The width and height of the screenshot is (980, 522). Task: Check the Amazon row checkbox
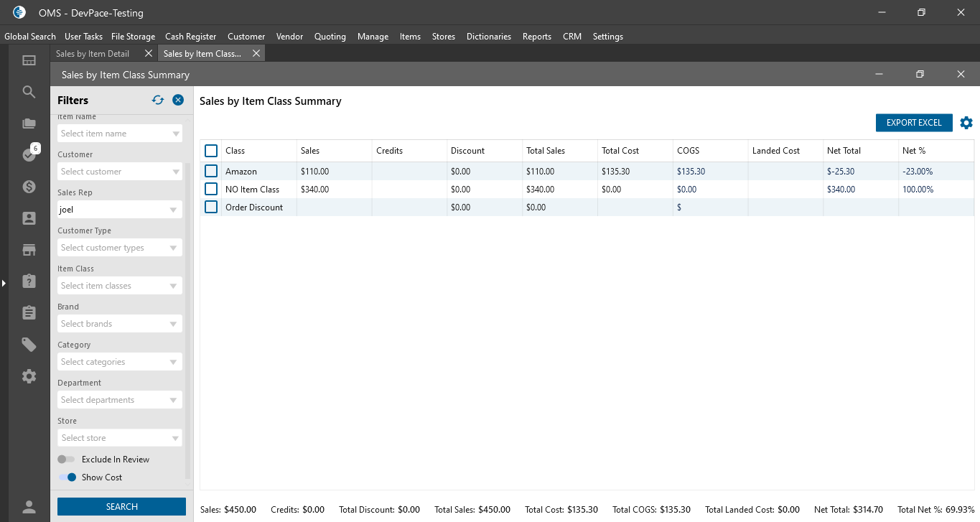pyautogui.click(x=211, y=172)
